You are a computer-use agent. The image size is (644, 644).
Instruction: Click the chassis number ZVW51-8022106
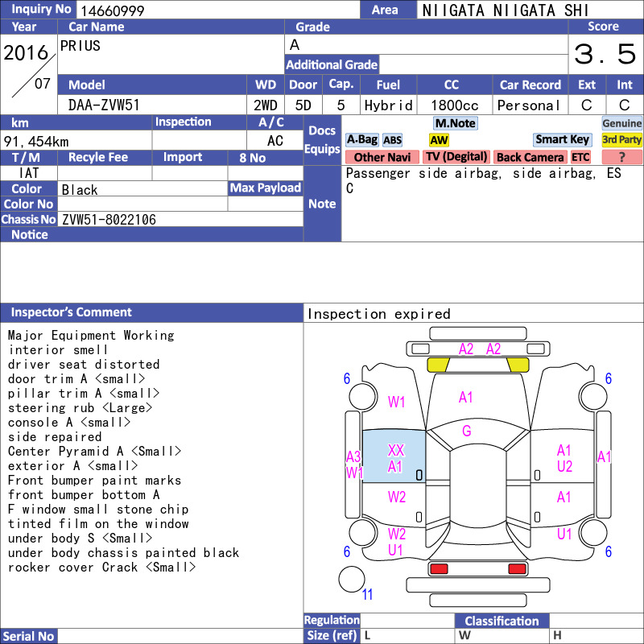109,220
